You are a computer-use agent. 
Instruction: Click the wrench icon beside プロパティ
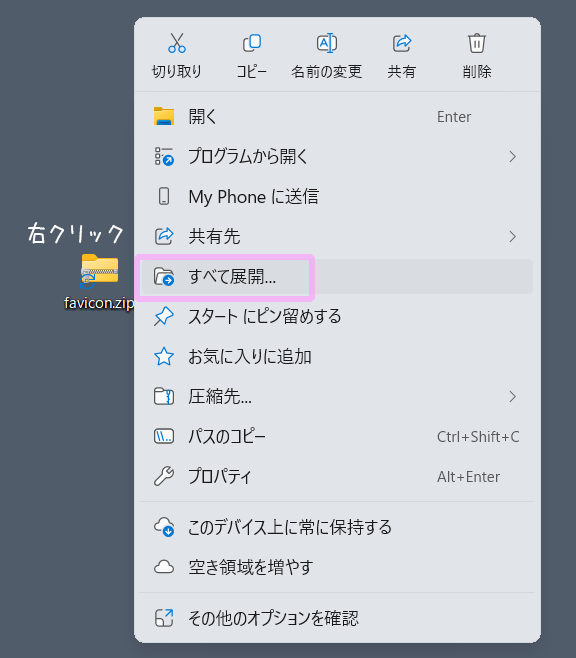164,476
